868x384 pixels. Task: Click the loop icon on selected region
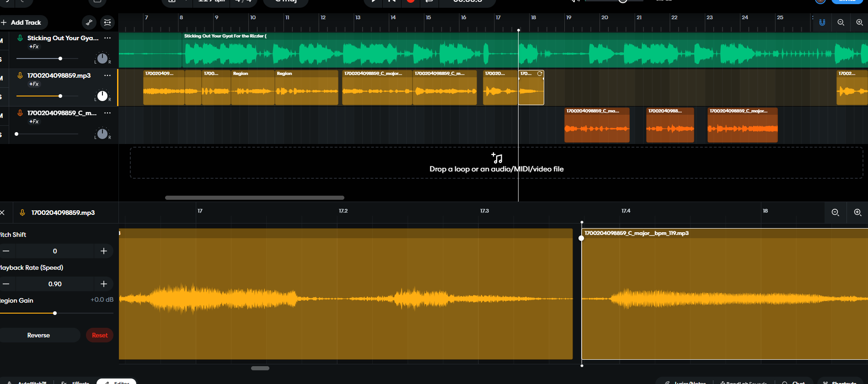540,74
